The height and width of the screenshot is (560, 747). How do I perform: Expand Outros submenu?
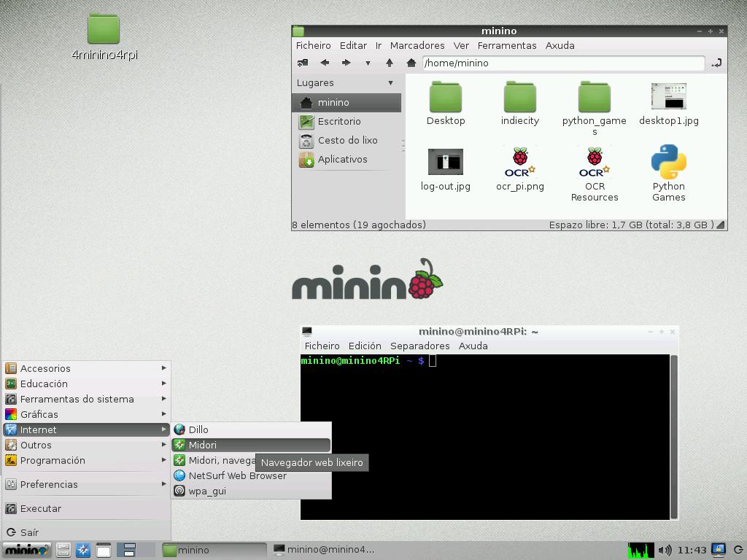pos(86,445)
